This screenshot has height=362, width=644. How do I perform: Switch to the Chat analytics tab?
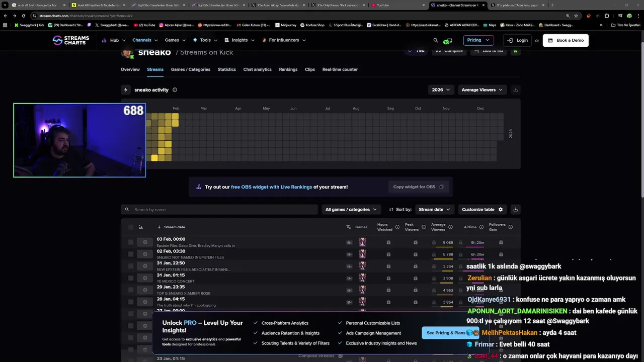click(x=258, y=69)
